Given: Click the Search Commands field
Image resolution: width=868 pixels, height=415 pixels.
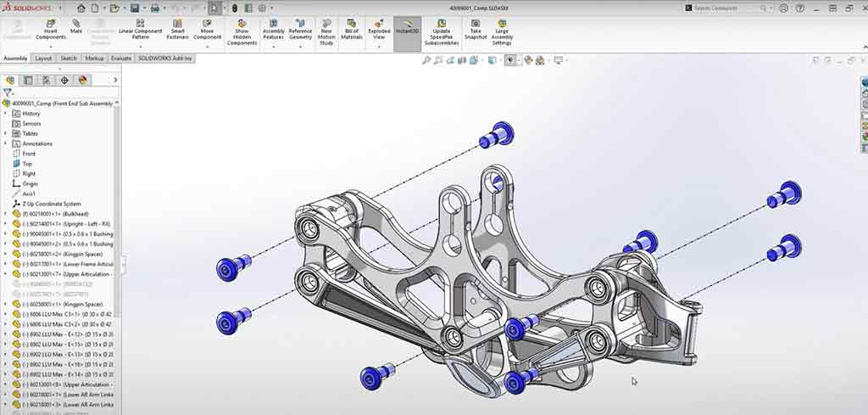Looking at the screenshot, I should (726, 8).
